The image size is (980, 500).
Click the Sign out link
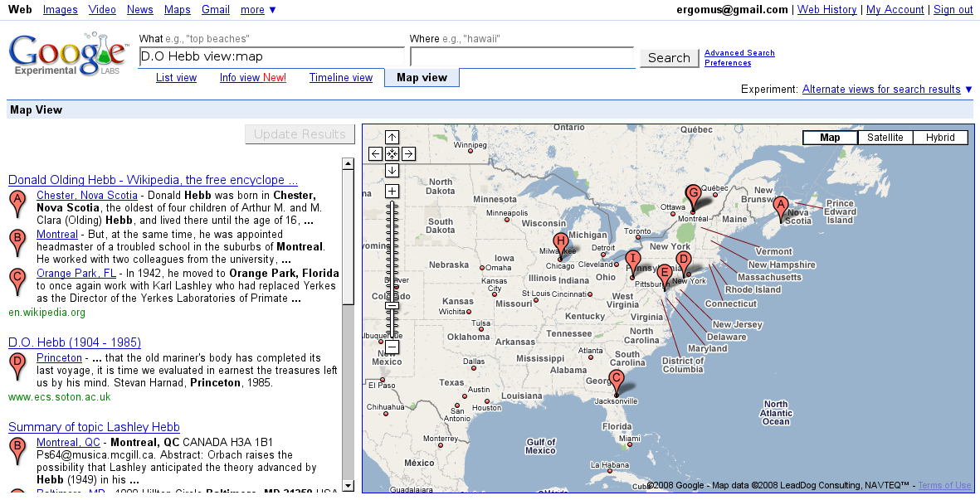pyautogui.click(x=953, y=9)
